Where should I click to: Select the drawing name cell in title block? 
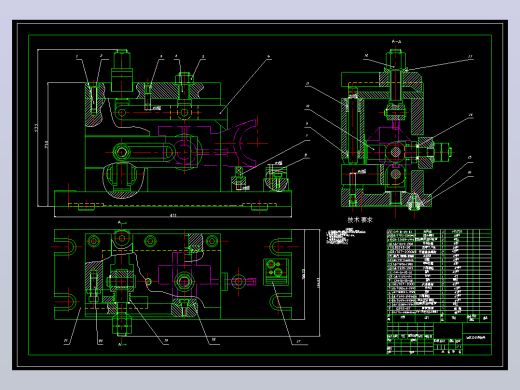477,338
